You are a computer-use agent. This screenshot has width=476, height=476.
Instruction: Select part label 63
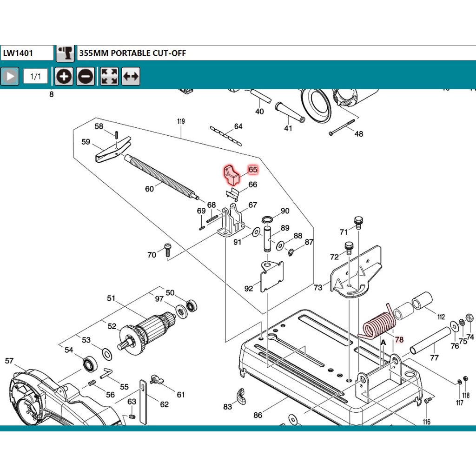point(132,402)
